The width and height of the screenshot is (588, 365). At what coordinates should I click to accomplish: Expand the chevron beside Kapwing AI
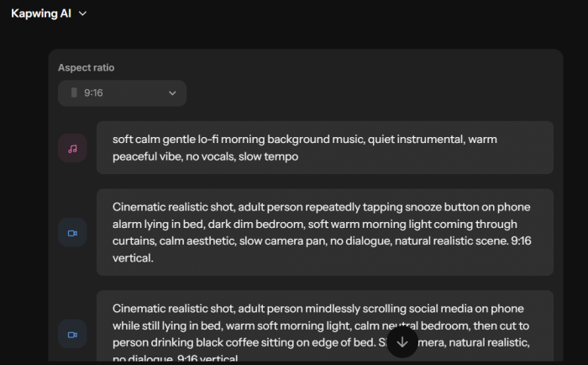pyautogui.click(x=83, y=14)
